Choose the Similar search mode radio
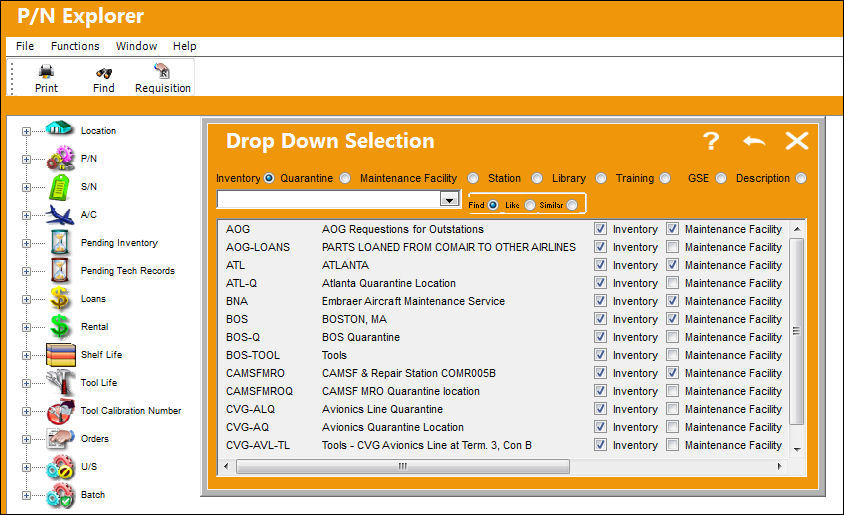The width and height of the screenshot is (844, 515). (x=572, y=205)
